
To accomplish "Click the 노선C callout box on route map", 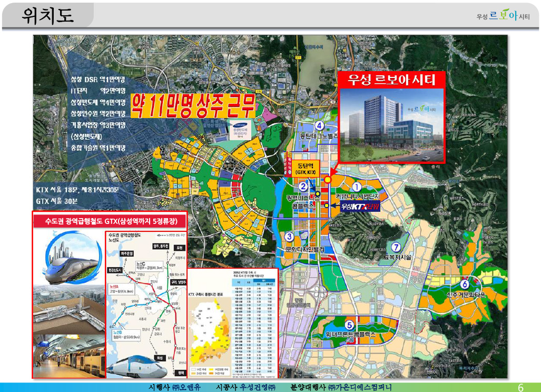I will tap(149, 266).
